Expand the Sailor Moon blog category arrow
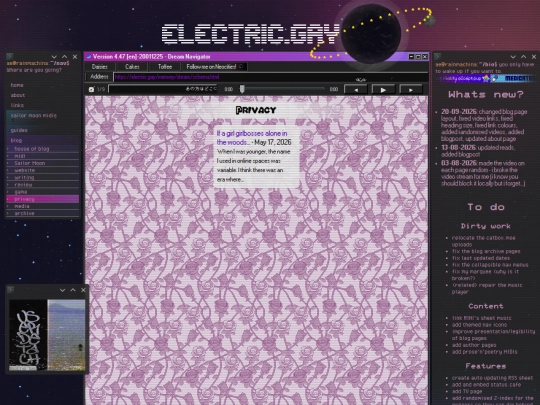The image size is (540, 405). (8, 163)
